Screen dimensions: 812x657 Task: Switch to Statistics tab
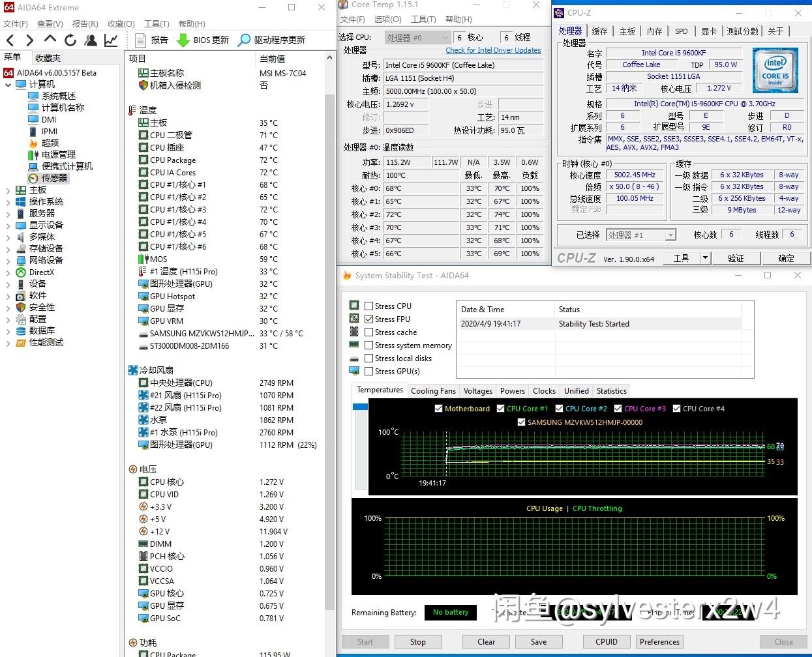click(x=611, y=391)
